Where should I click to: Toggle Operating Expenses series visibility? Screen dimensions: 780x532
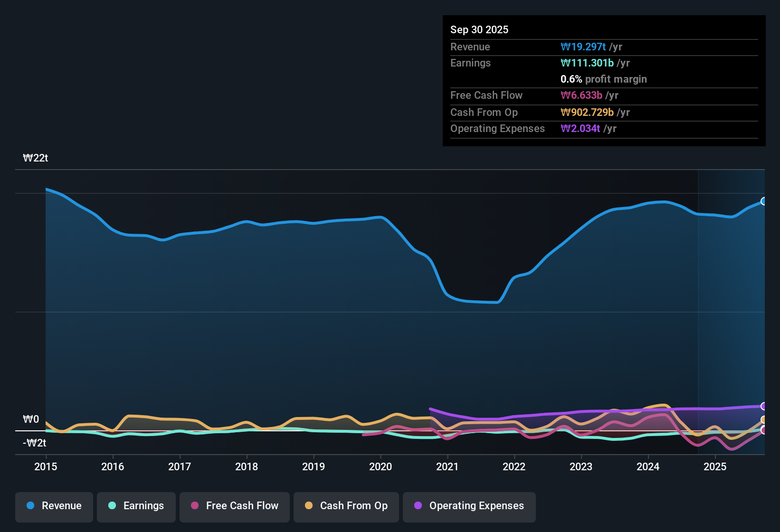point(469,506)
